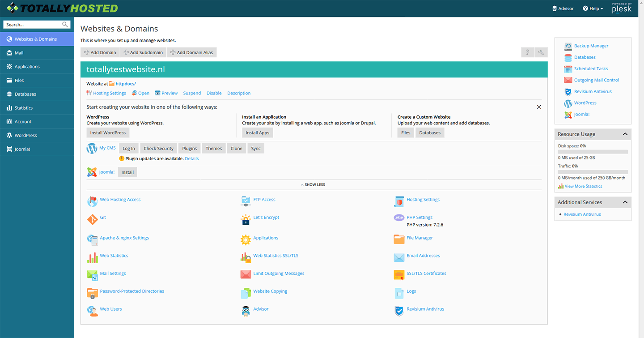Click the Advisor owl icon
644x338 pixels.
click(246, 311)
